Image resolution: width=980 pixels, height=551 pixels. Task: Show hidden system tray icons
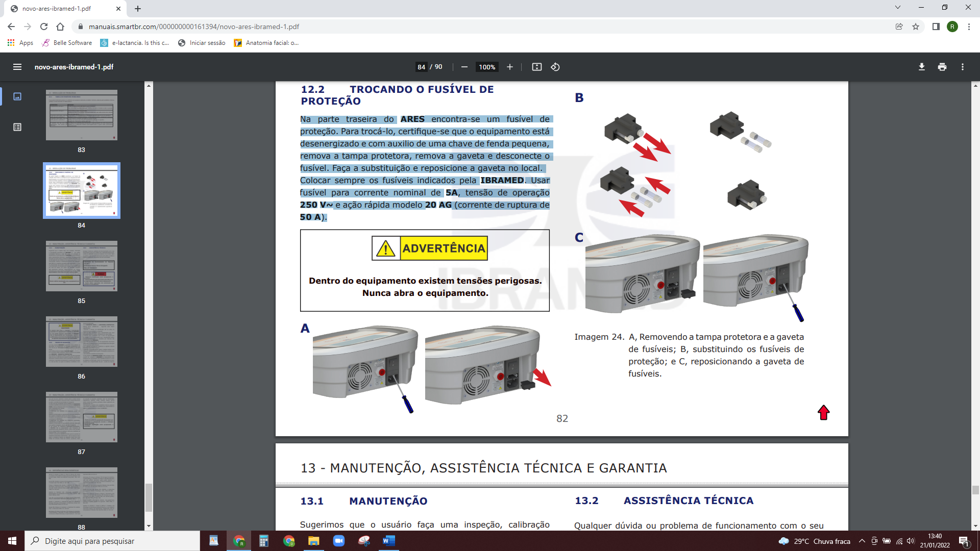[862, 541]
